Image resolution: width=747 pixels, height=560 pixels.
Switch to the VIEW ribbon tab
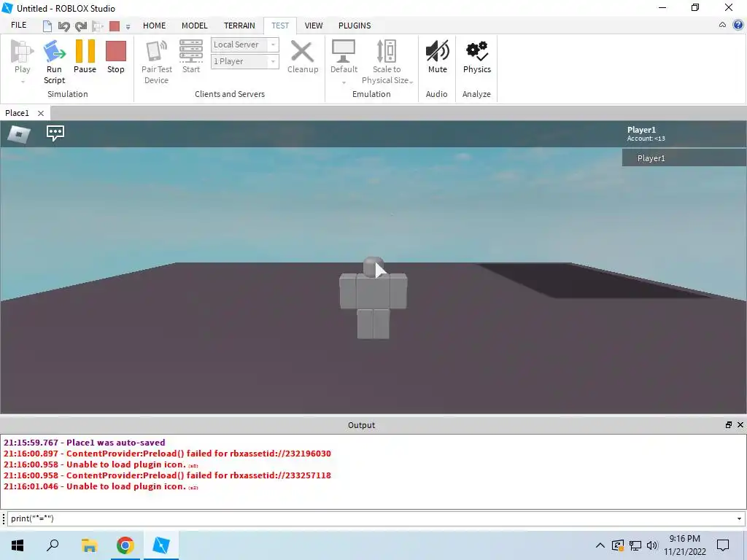pos(314,26)
